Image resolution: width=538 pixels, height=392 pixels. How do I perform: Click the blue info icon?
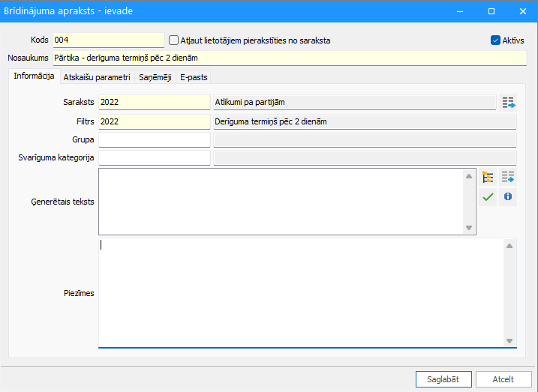pos(508,197)
